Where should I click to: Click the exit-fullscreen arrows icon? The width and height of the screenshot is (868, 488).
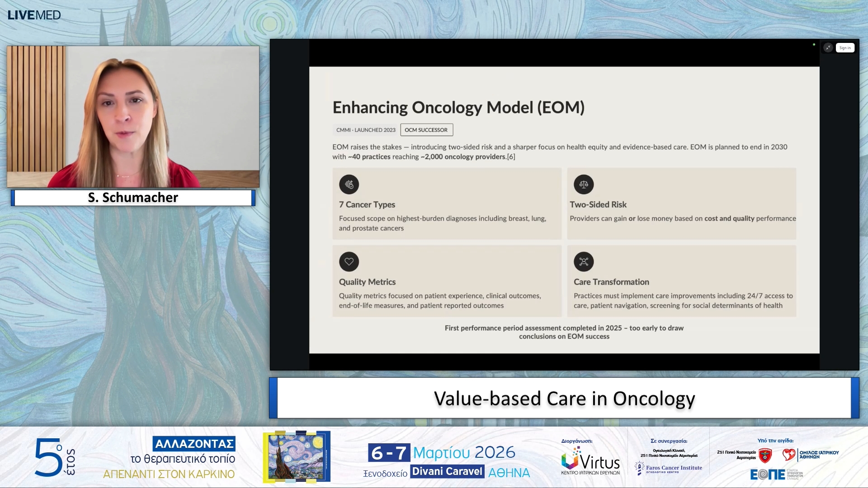tap(828, 47)
